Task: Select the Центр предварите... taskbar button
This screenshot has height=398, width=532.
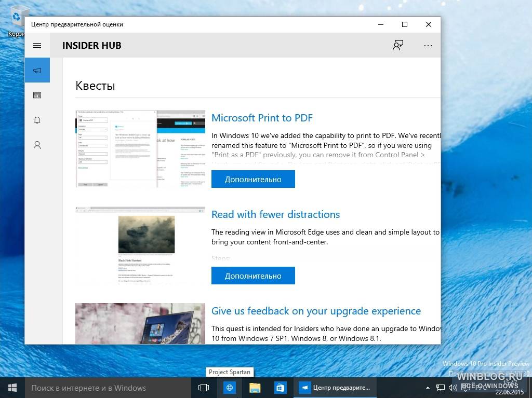Action: tap(335, 388)
